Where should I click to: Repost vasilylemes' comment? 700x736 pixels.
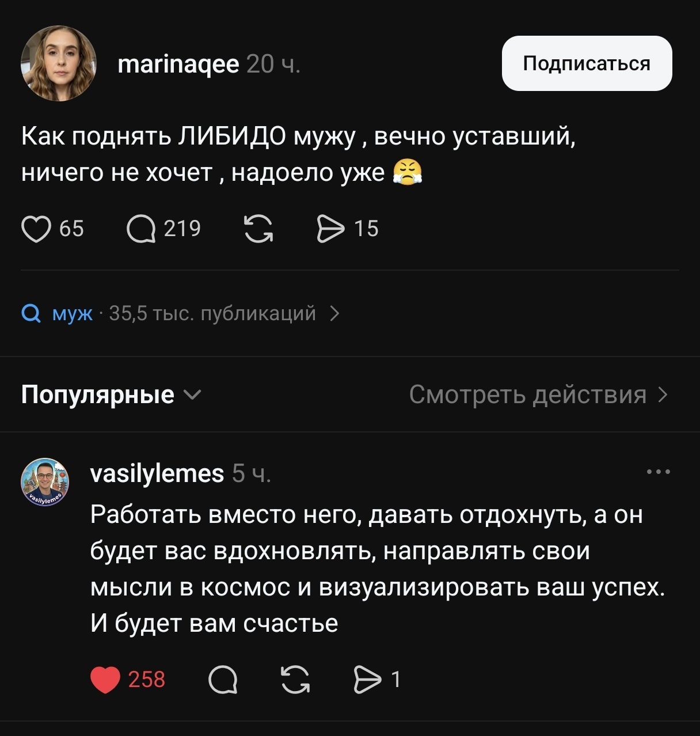pyautogui.click(x=295, y=680)
